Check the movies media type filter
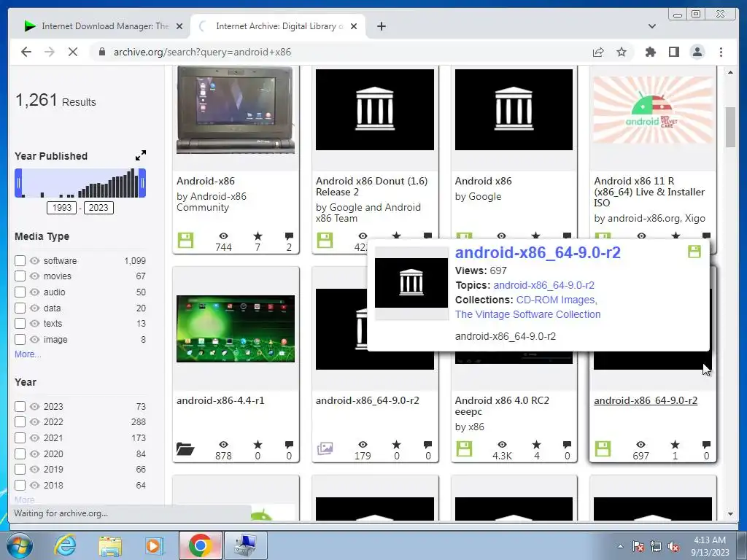 [20, 276]
